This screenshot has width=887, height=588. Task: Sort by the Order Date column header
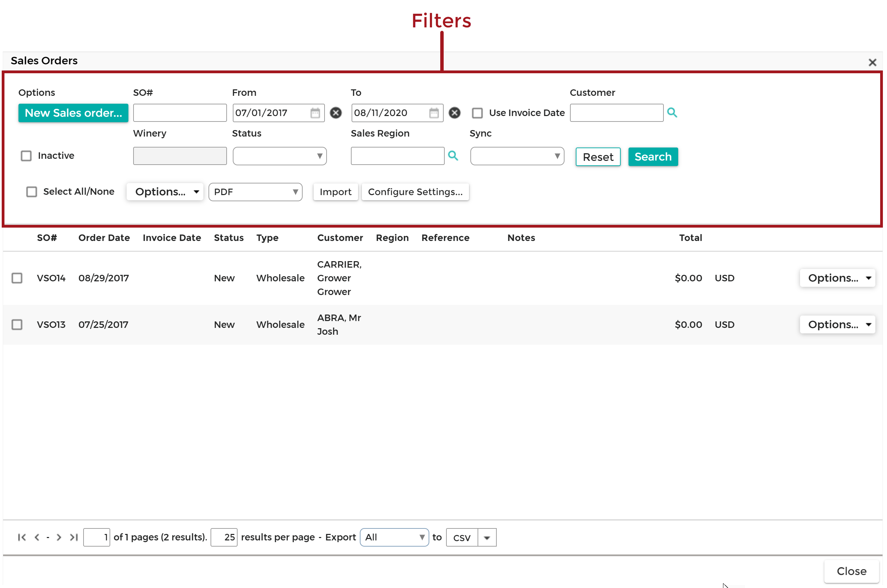pyautogui.click(x=105, y=239)
